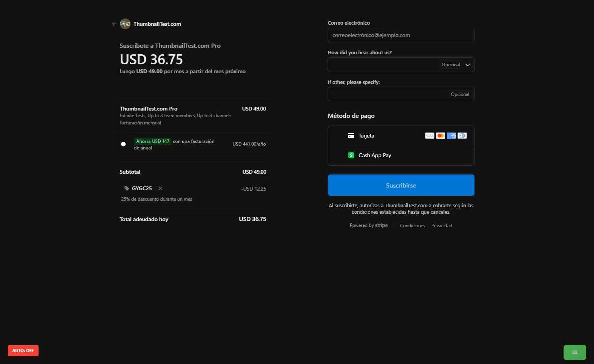The width and height of the screenshot is (594, 364).
Task: Click the '-USD 12.25' discount amount
Action: [x=254, y=189]
